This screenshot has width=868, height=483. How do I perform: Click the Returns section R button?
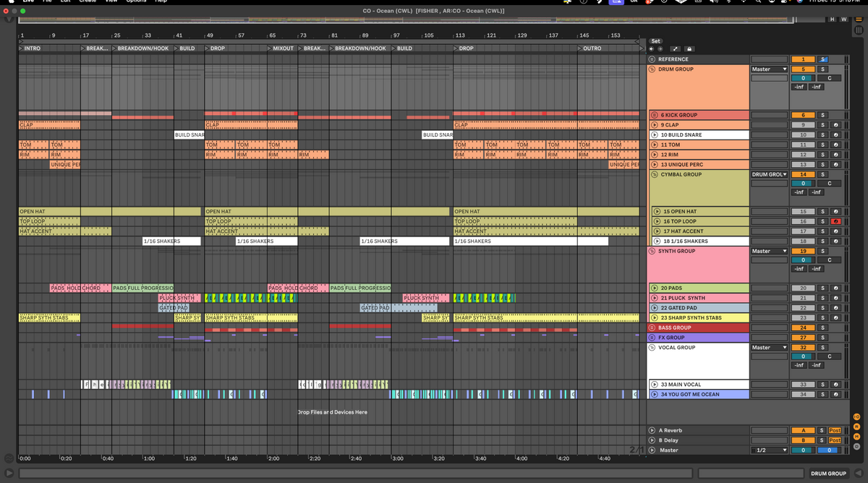click(x=857, y=427)
